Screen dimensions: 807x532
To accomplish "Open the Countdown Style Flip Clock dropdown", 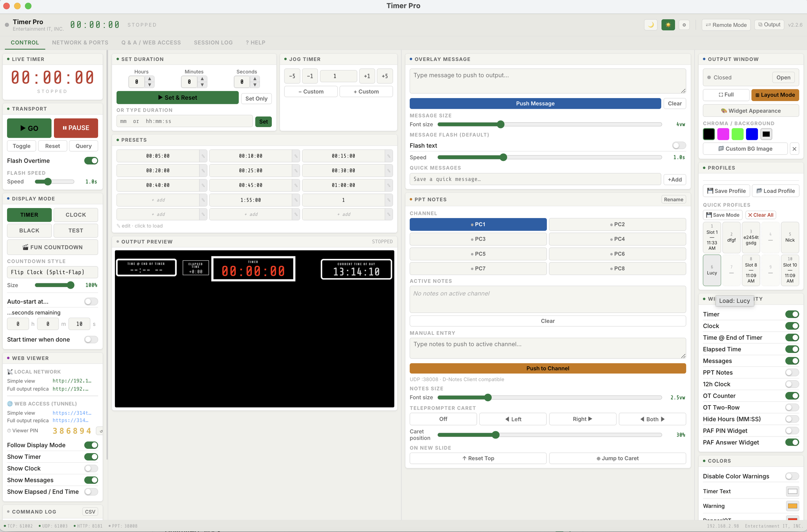I will [x=52, y=272].
